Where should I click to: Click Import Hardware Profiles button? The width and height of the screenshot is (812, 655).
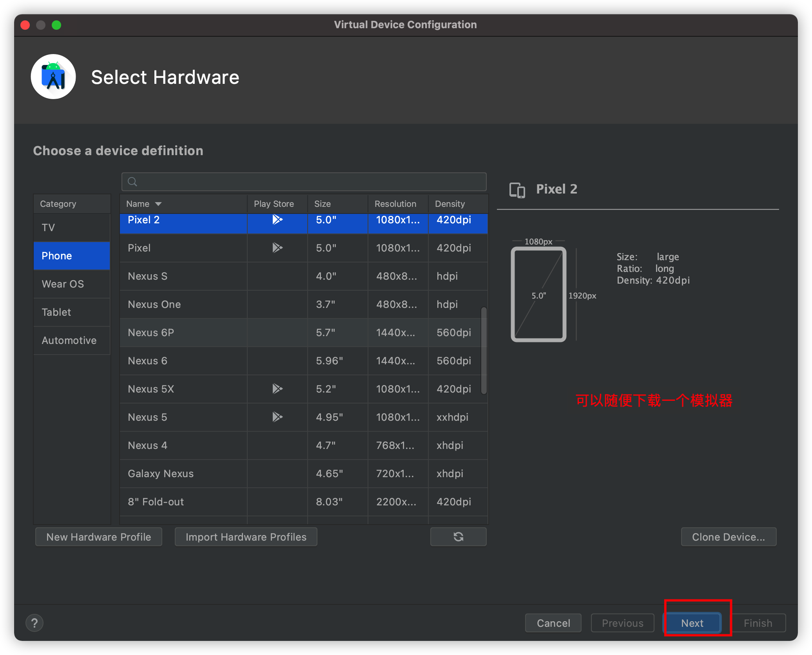click(246, 537)
